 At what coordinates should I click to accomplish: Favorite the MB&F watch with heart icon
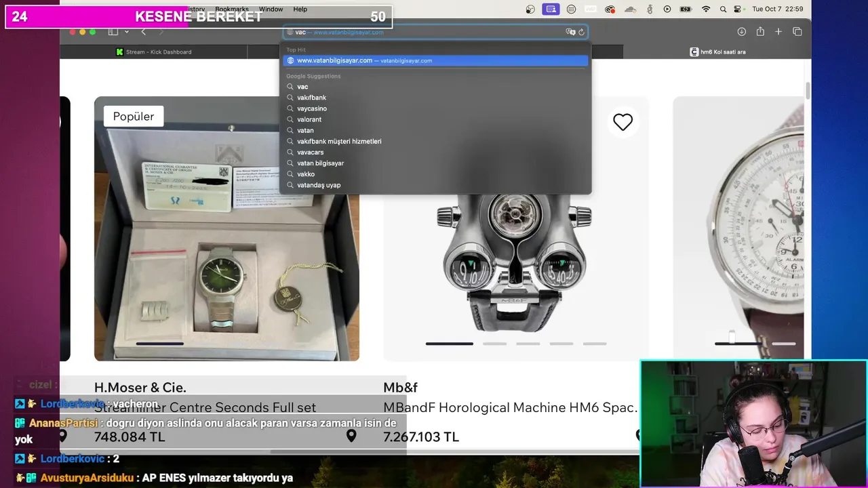pyautogui.click(x=623, y=122)
